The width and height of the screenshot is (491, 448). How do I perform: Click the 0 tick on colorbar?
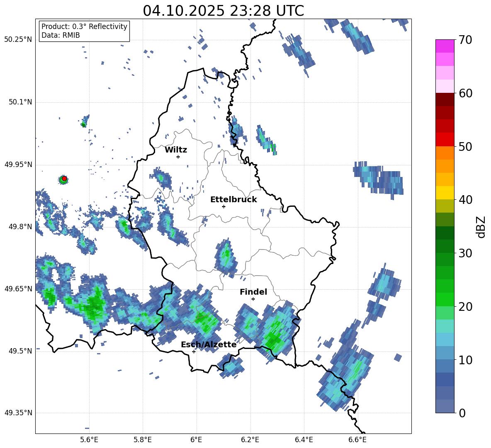(x=462, y=413)
